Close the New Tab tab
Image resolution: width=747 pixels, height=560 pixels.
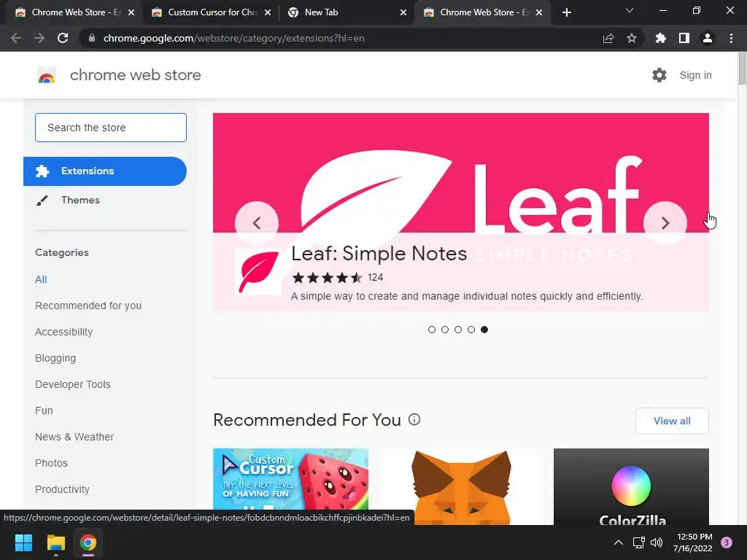pyautogui.click(x=403, y=12)
